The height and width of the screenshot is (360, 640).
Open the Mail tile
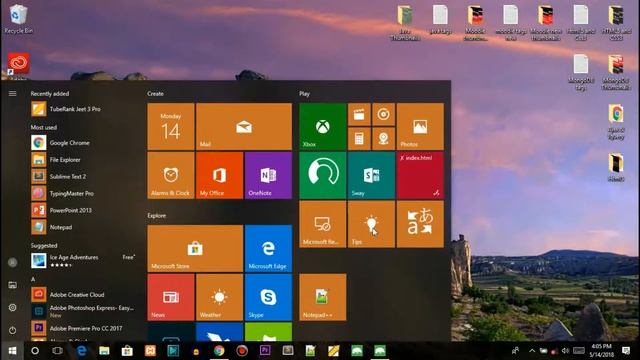coord(244,127)
